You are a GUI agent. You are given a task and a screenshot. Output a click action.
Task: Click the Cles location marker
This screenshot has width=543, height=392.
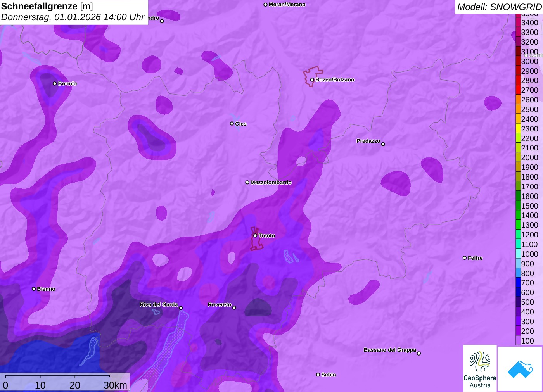point(232,124)
